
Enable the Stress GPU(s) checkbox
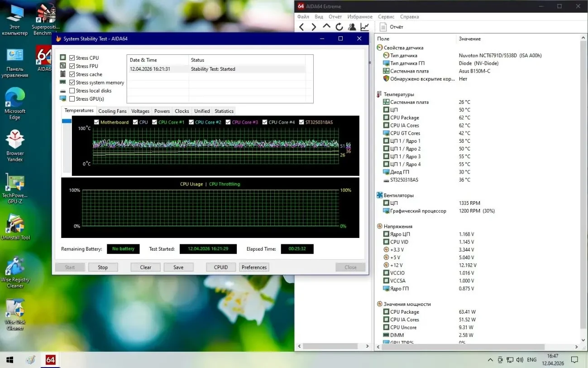(x=72, y=99)
